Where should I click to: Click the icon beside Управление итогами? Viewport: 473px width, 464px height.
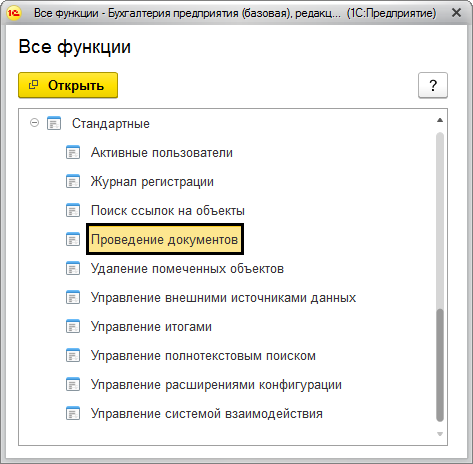73,327
